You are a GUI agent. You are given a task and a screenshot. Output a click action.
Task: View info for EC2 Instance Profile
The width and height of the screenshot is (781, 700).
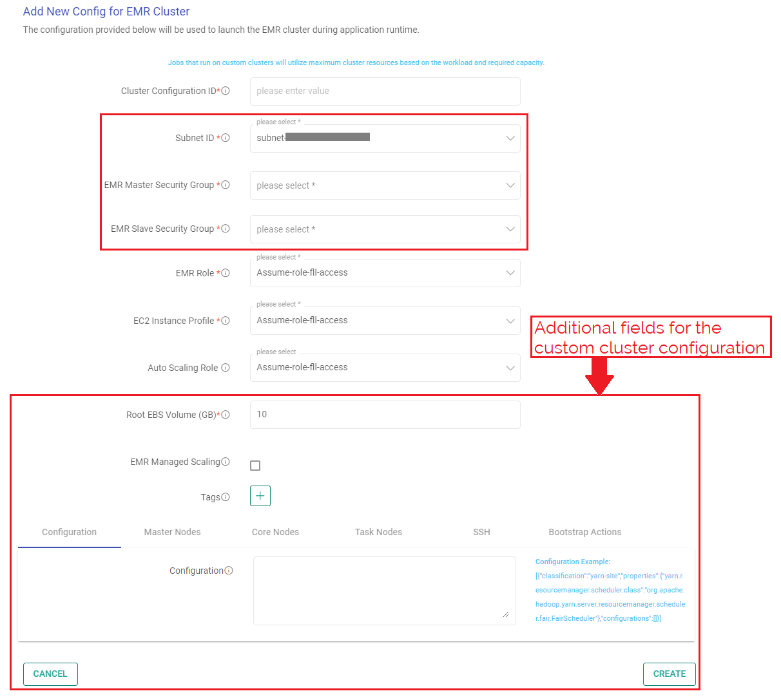pyautogui.click(x=226, y=320)
